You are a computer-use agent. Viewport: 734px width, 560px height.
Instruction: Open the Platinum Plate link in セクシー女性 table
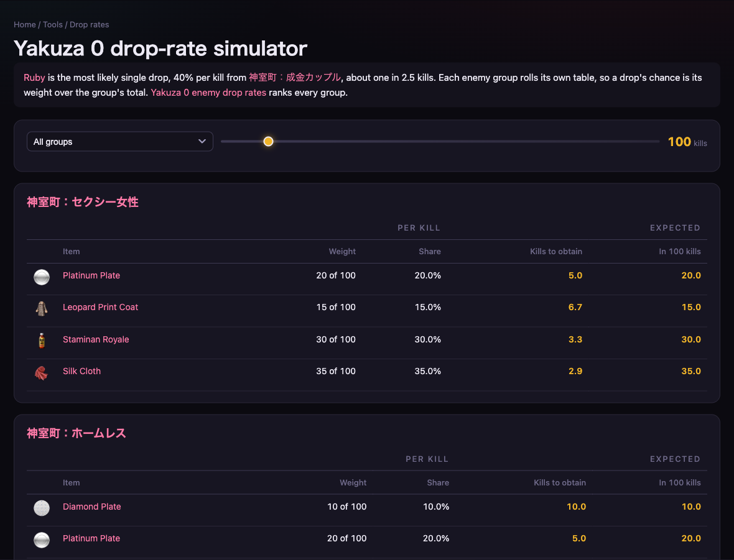tap(91, 275)
